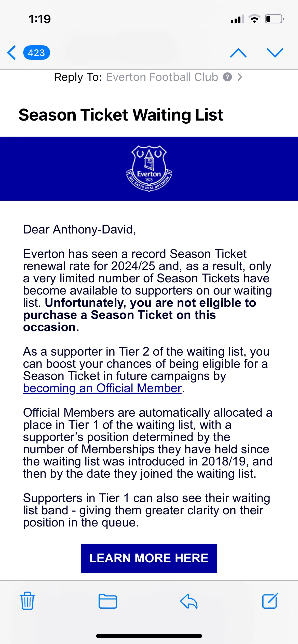Screen dimensions: 298x644
Task: Open the 423 unread messages badge
Action: (36, 53)
